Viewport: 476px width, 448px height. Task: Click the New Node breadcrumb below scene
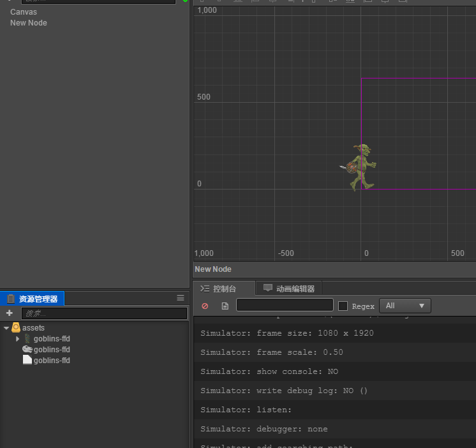point(213,269)
